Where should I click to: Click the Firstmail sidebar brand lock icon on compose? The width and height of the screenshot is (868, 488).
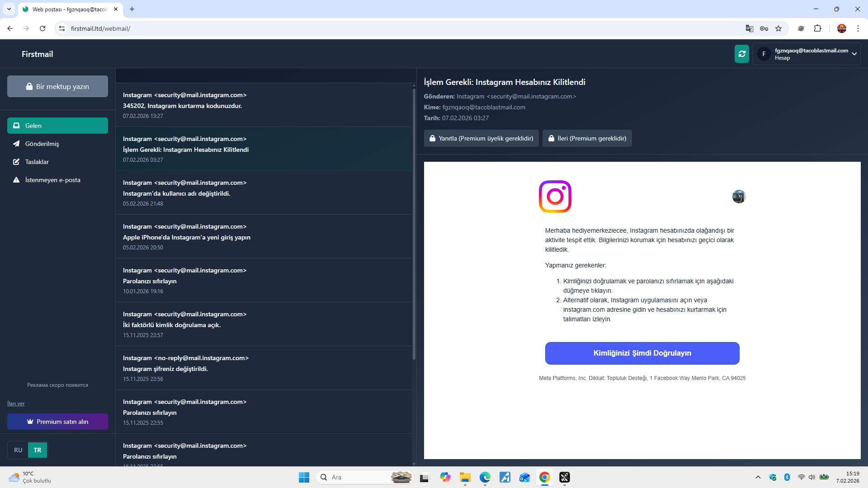[x=29, y=86]
